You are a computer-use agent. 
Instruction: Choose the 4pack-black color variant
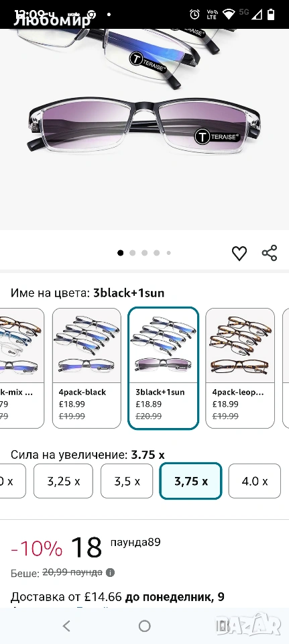pyautogui.click(x=86, y=368)
